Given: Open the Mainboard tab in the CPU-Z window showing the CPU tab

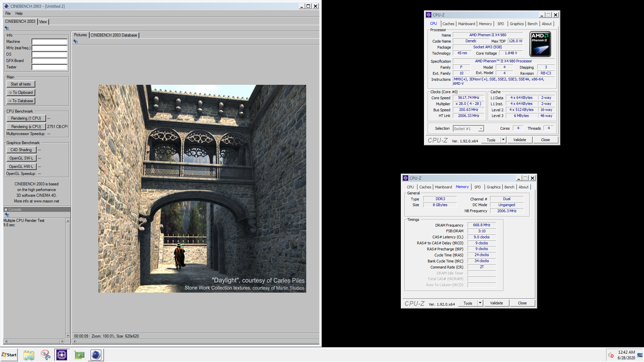Looking at the screenshot, I should [467, 24].
